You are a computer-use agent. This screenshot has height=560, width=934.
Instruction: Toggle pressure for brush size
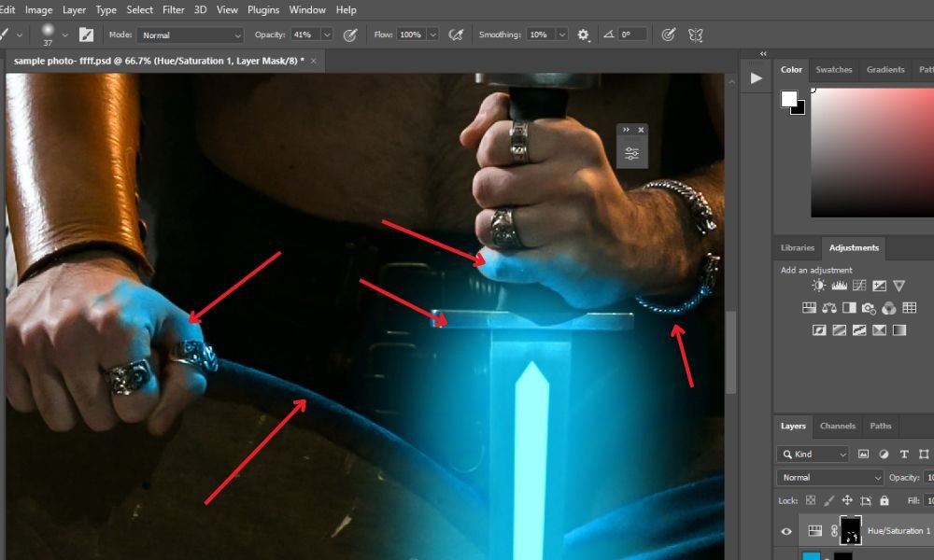669,35
